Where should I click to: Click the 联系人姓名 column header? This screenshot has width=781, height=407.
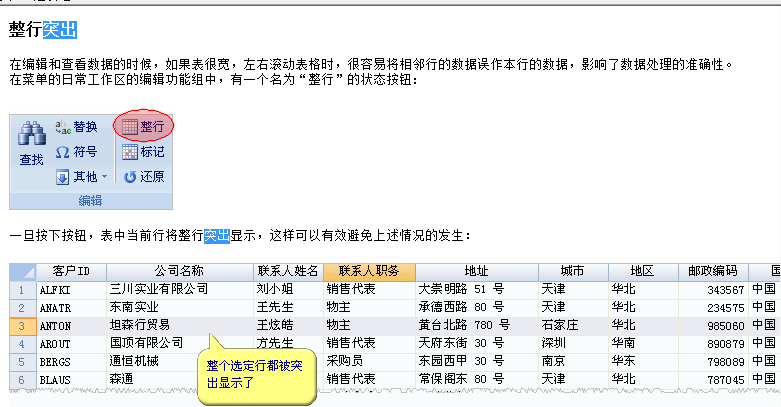[x=288, y=271]
